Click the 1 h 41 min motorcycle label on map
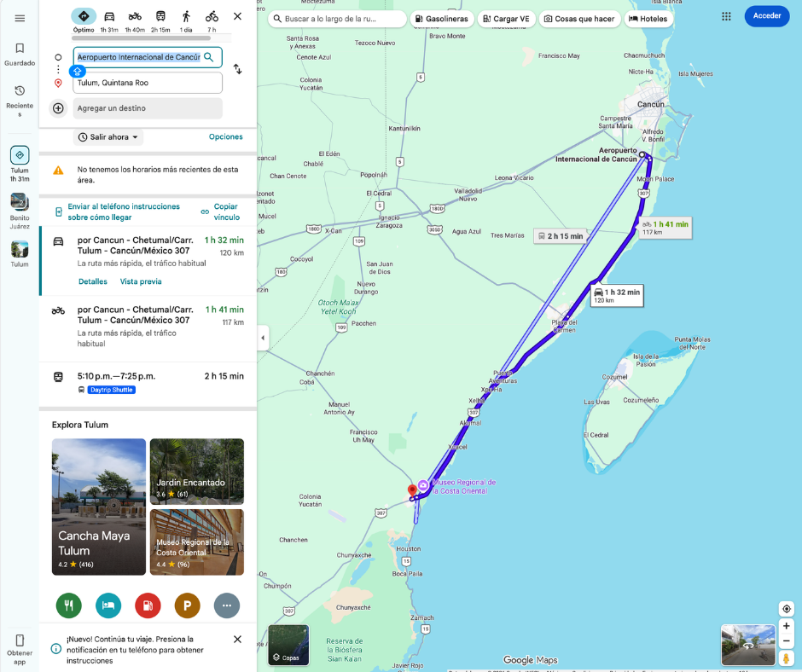 point(665,228)
